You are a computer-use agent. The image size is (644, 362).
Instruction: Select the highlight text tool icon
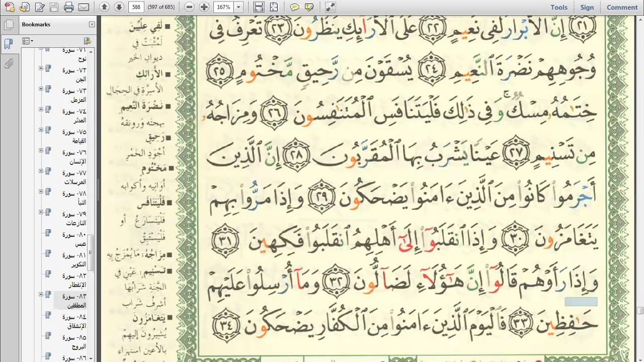(309, 7)
